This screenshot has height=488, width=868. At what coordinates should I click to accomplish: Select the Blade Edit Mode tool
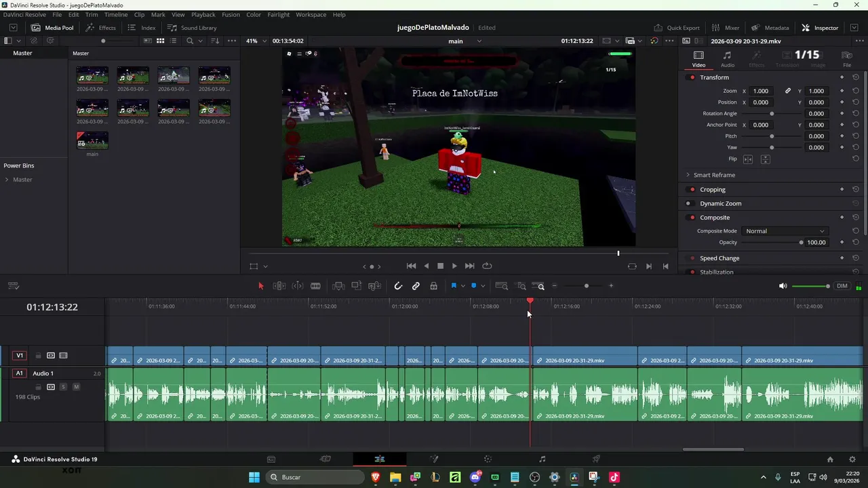pyautogui.click(x=315, y=286)
